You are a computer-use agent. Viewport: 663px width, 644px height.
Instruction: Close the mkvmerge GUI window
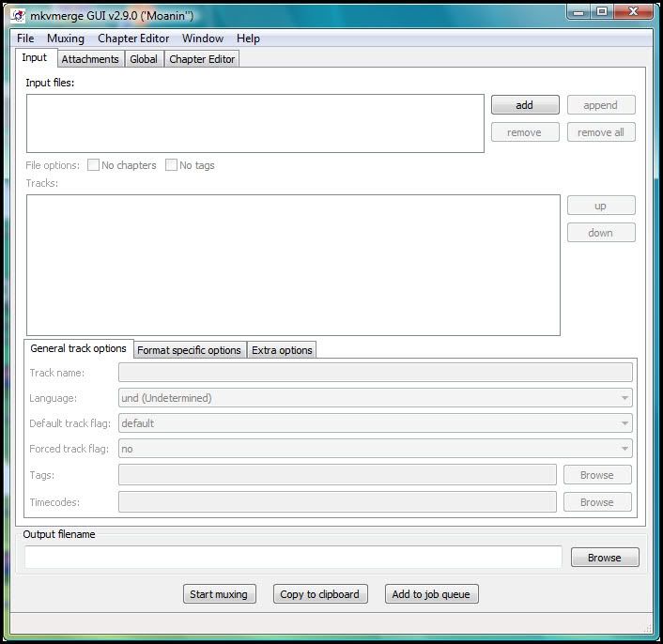click(x=633, y=12)
